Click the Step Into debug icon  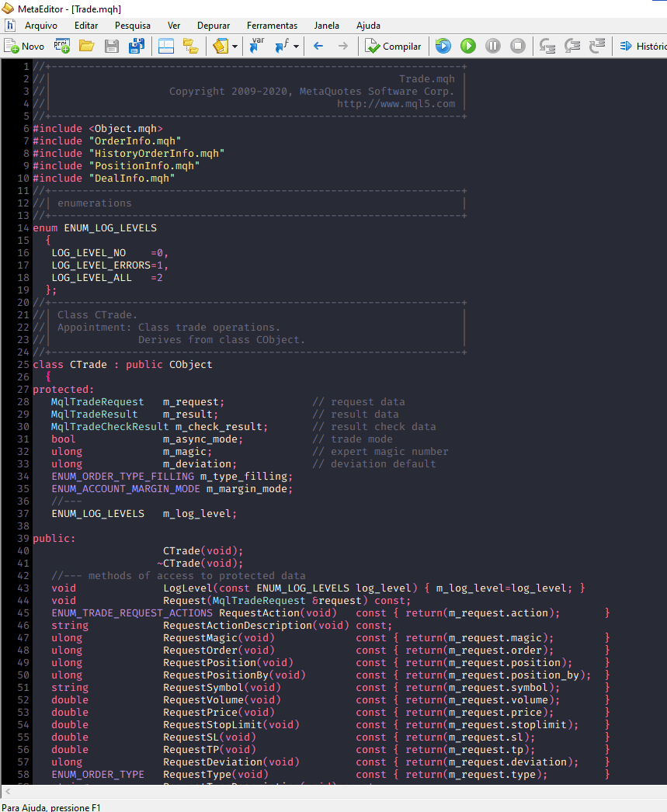click(x=547, y=46)
